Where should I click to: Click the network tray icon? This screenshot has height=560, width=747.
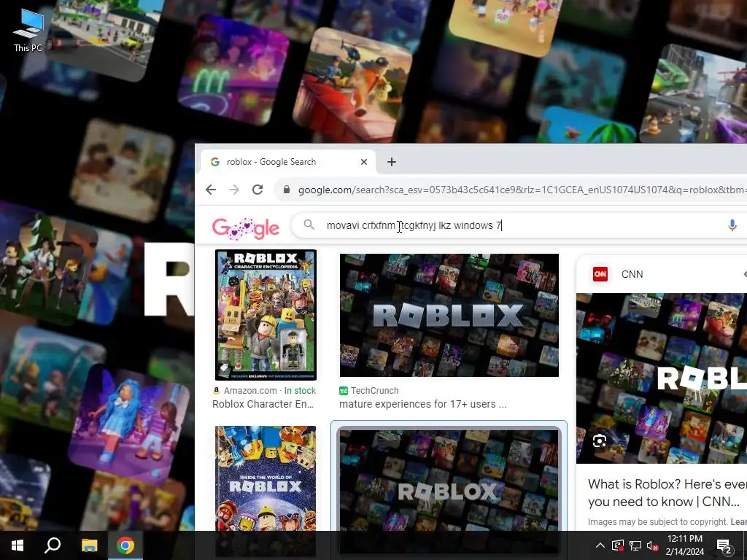[x=635, y=545]
